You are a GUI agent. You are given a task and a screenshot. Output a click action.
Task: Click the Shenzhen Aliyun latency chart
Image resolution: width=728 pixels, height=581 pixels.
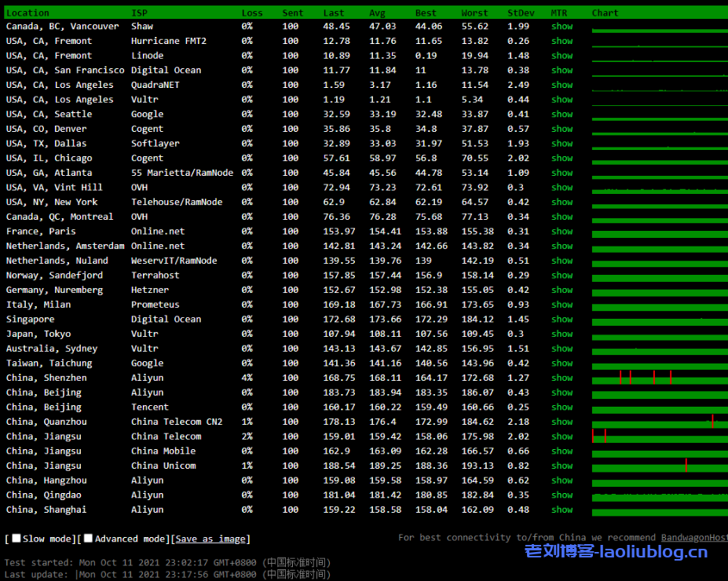pos(660,378)
